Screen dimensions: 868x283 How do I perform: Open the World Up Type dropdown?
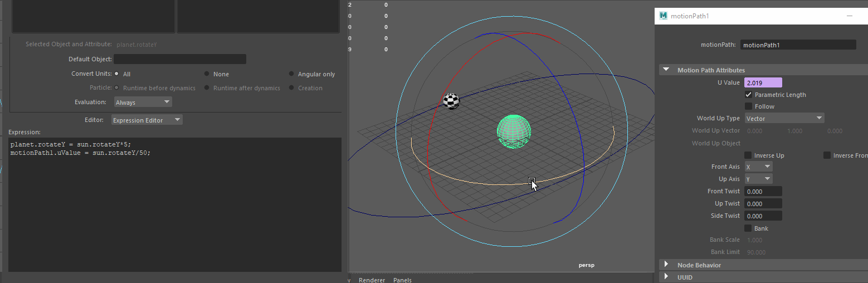784,118
